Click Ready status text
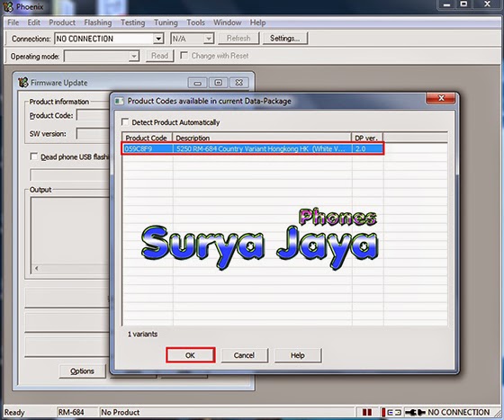 coord(14,412)
